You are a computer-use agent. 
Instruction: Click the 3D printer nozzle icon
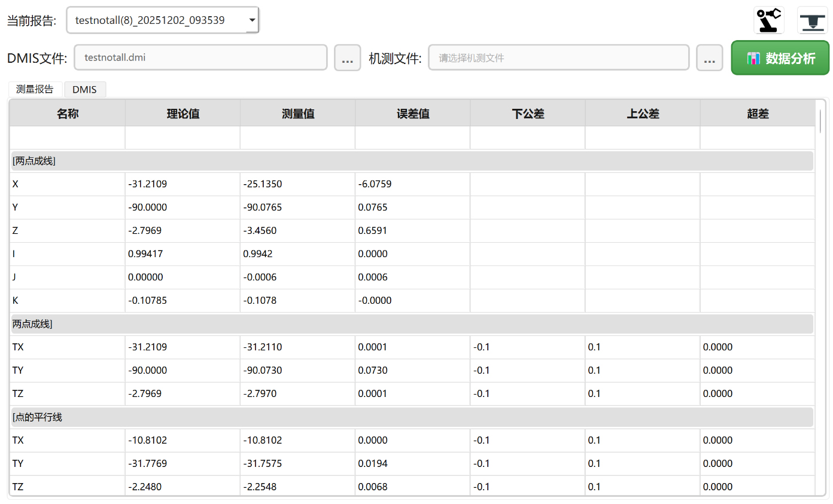pos(813,20)
